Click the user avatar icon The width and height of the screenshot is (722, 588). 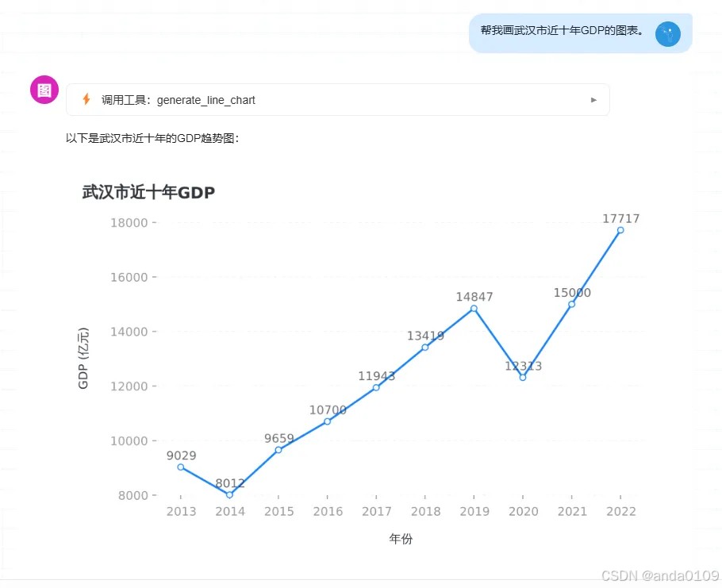(x=668, y=34)
